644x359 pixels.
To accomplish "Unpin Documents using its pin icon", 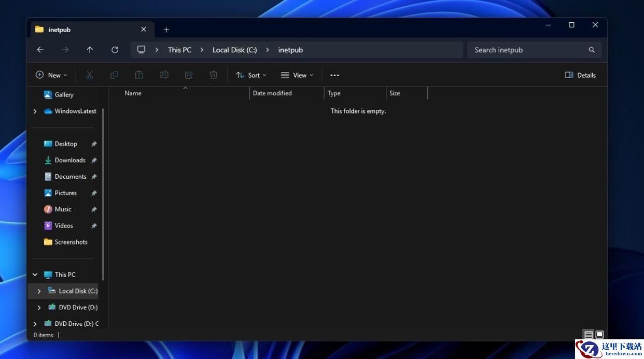I will pos(94,177).
